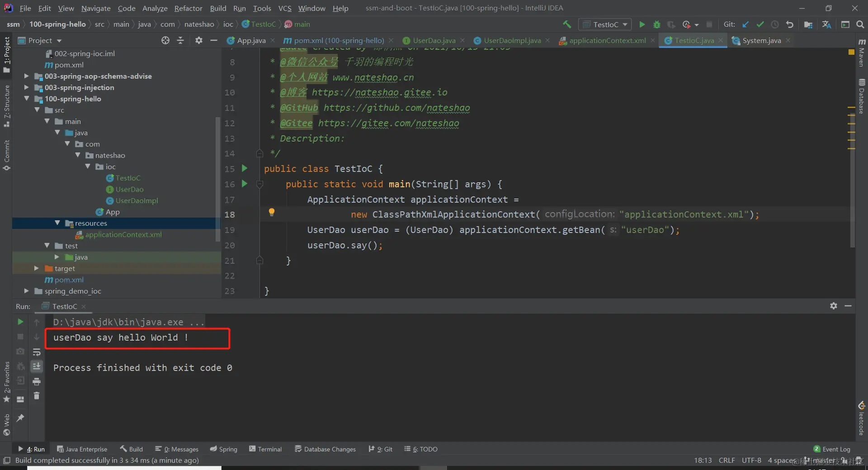Image resolution: width=868 pixels, height=470 pixels.
Task: Click the pin tab icon in Run panel
Action: tap(20, 418)
